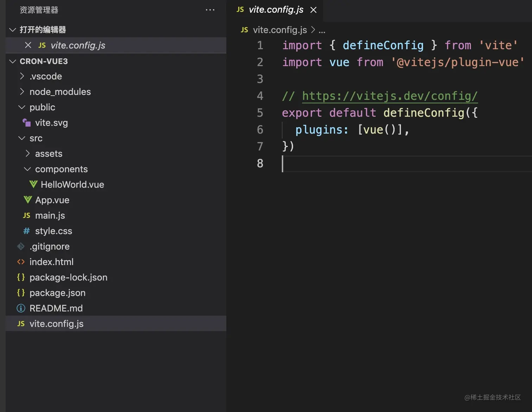Click the vite.svg image file icon

26,123
